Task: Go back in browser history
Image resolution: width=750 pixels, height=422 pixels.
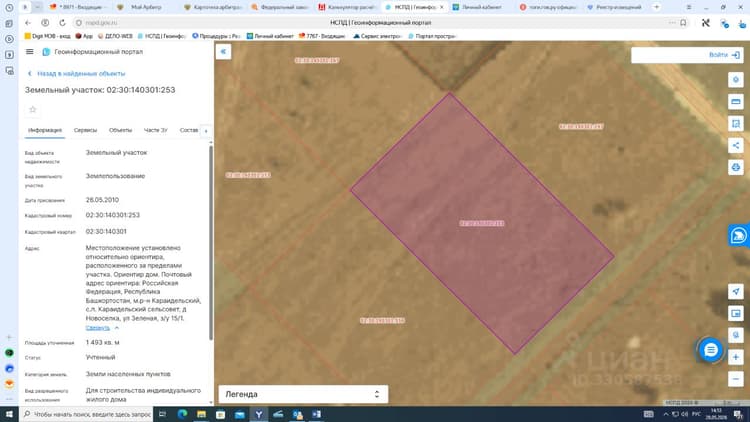Action: [28, 22]
